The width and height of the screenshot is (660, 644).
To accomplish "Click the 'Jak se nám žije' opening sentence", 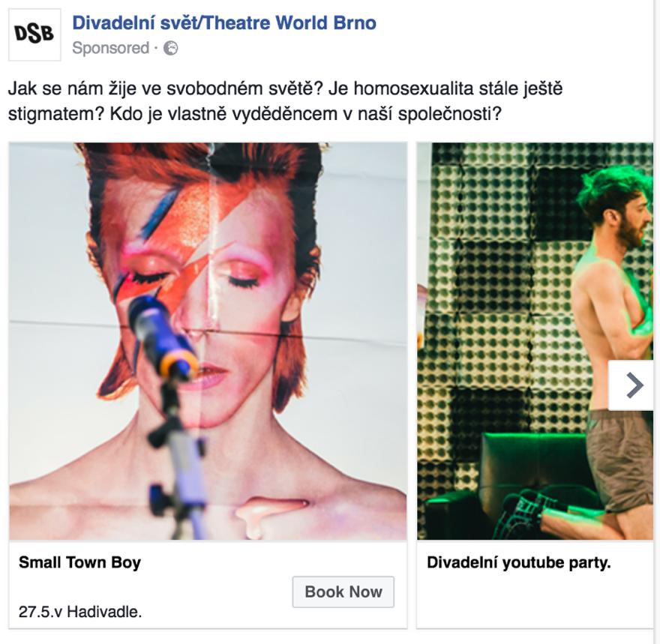I will click(166, 88).
